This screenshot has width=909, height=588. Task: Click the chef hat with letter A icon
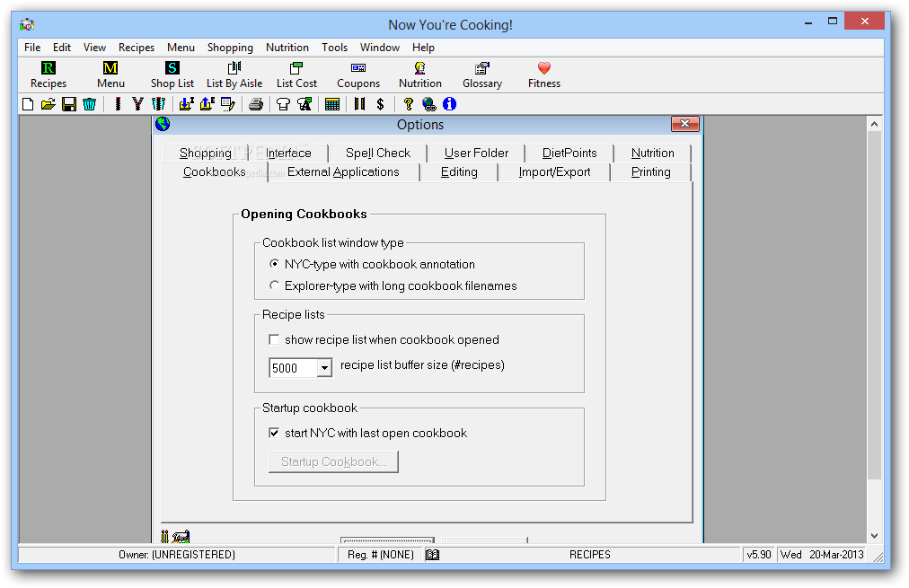point(304,104)
